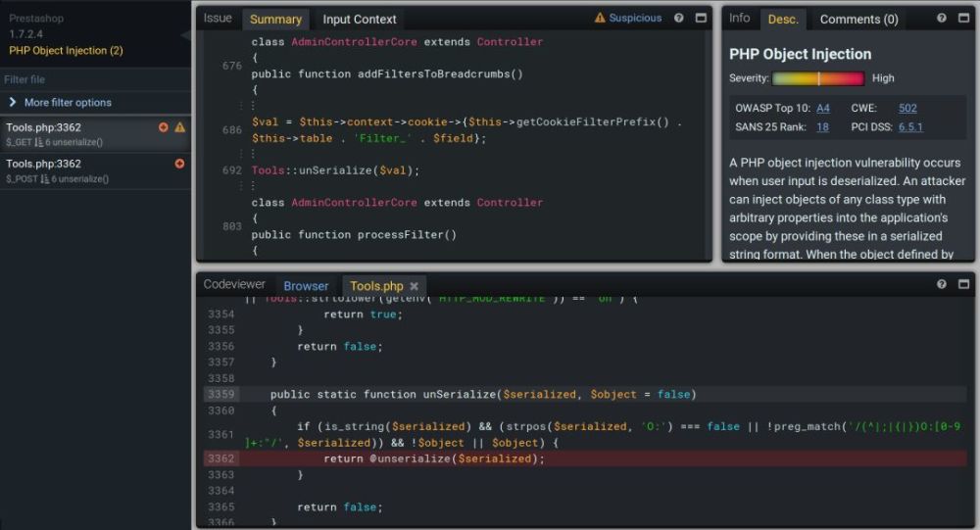
Task: Click line number 676 in summary
Action: click(x=232, y=66)
